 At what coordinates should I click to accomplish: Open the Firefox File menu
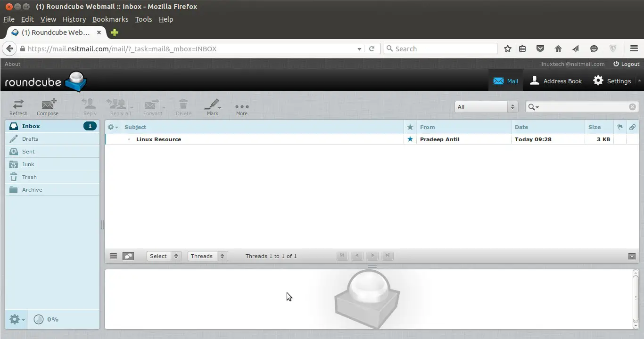9,19
